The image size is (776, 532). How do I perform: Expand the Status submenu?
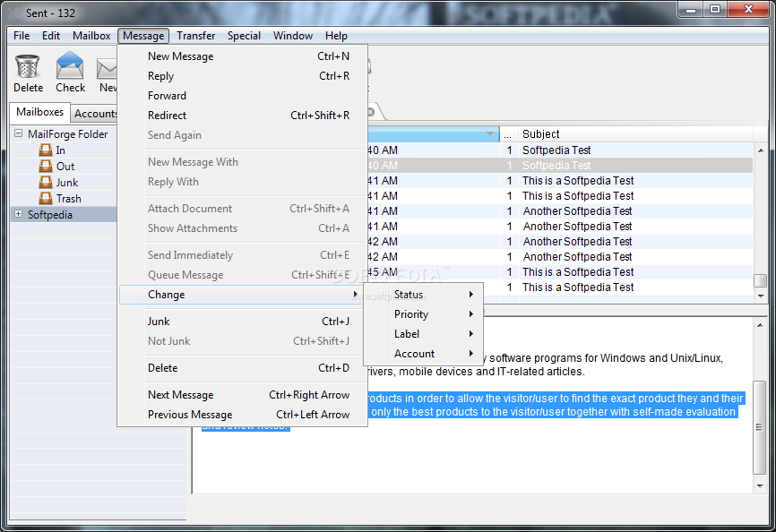click(423, 294)
